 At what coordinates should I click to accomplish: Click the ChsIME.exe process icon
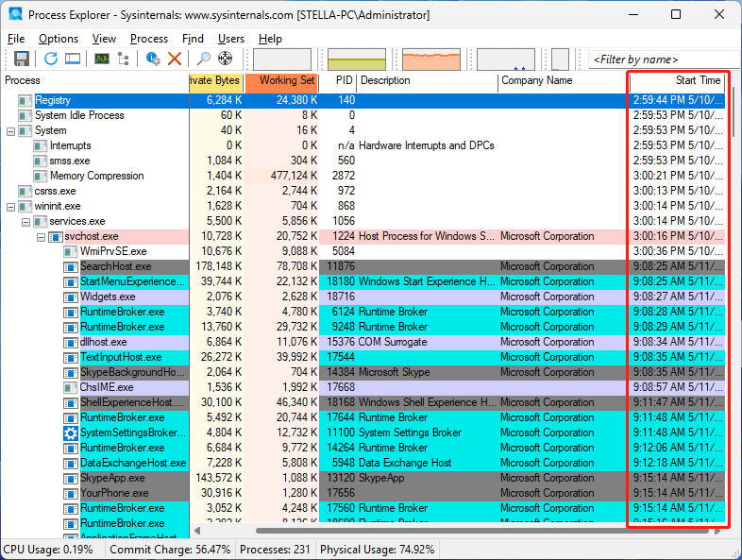pyautogui.click(x=71, y=388)
